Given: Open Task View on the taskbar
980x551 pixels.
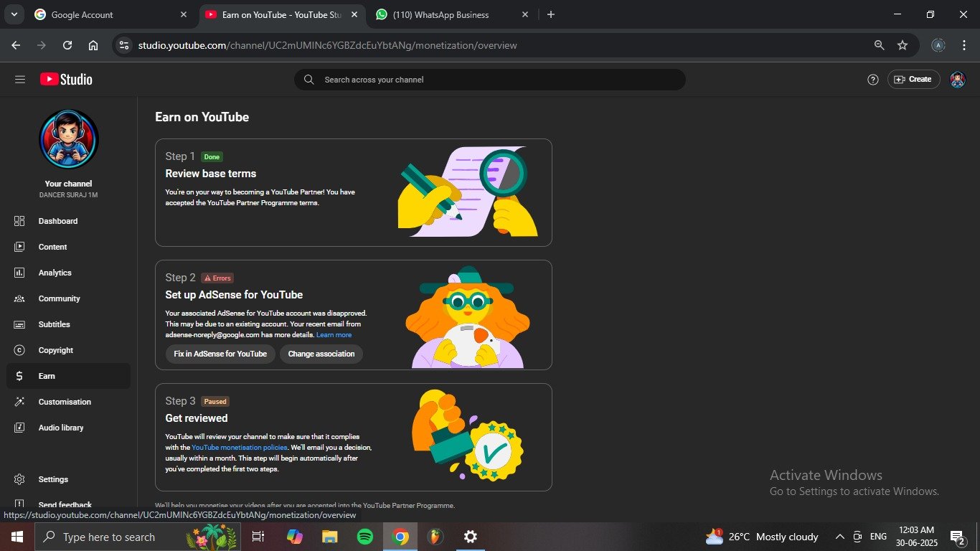Looking at the screenshot, I should tap(258, 537).
